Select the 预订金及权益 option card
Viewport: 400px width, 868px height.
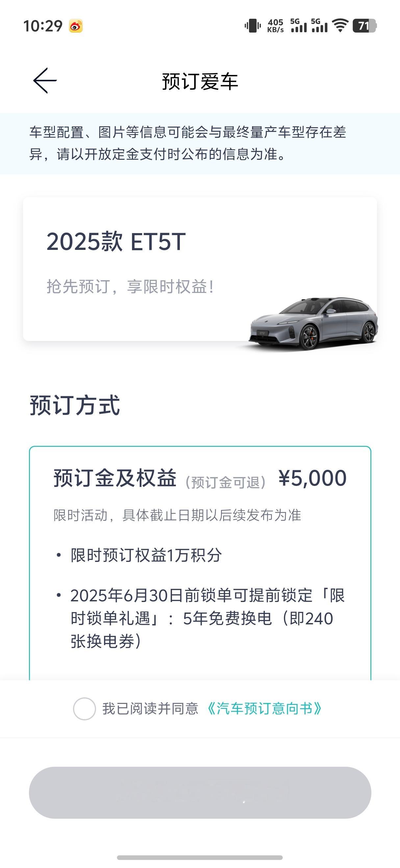click(x=200, y=563)
